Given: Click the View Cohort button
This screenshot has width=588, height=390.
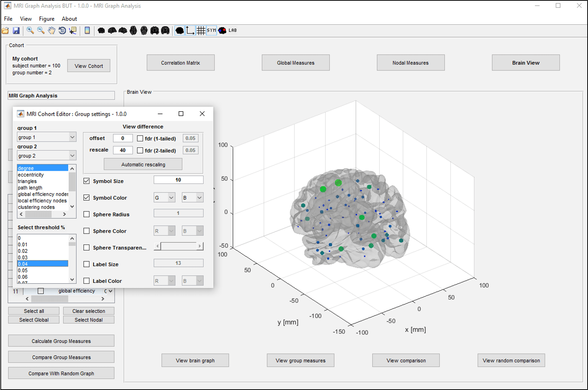Looking at the screenshot, I should pyautogui.click(x=89, y=66).
